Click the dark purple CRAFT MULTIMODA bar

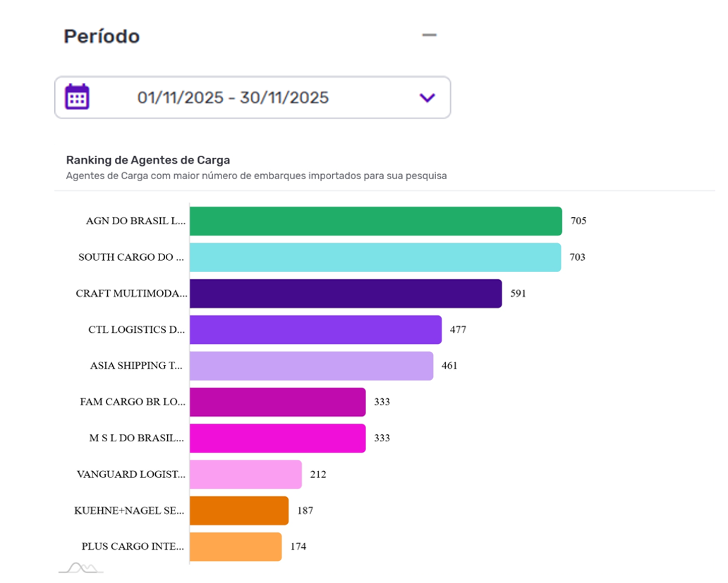point(346,293)
